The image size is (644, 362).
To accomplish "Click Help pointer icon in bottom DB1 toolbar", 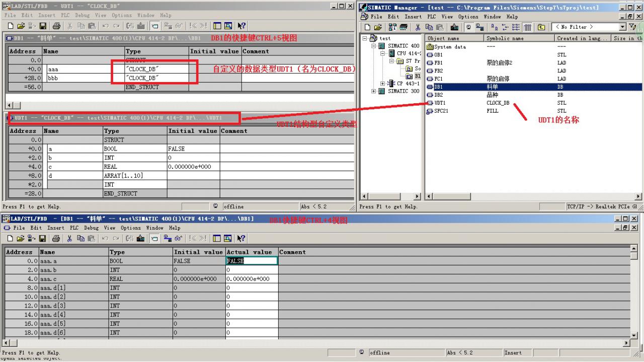I will [x=241, y=238].
